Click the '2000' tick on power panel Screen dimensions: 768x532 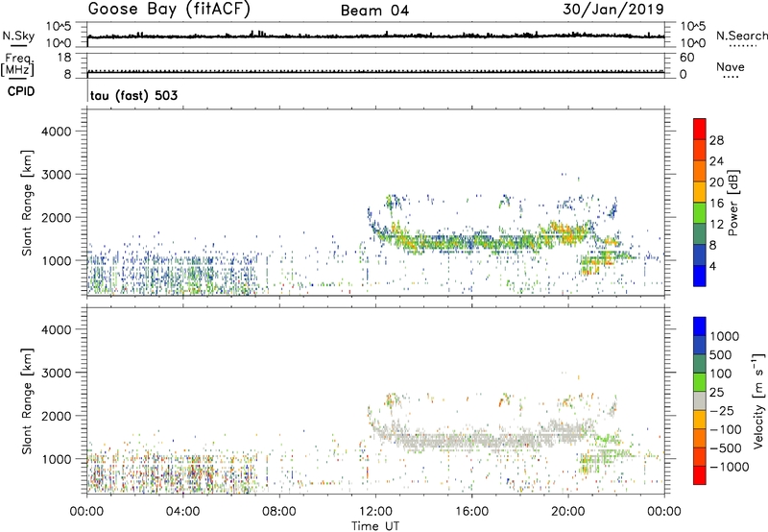click(x=57, y=217)
